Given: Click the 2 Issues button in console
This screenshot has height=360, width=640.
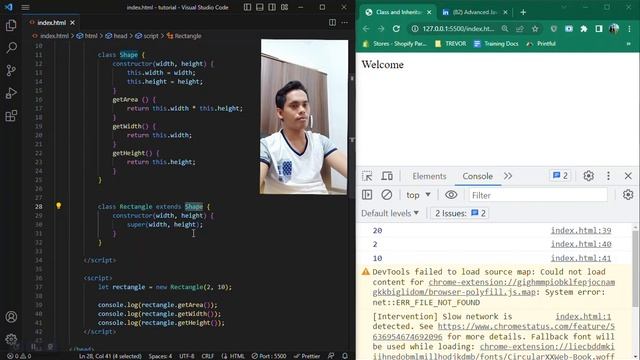Looking at the screenshot, I should [x=460, y=213].
